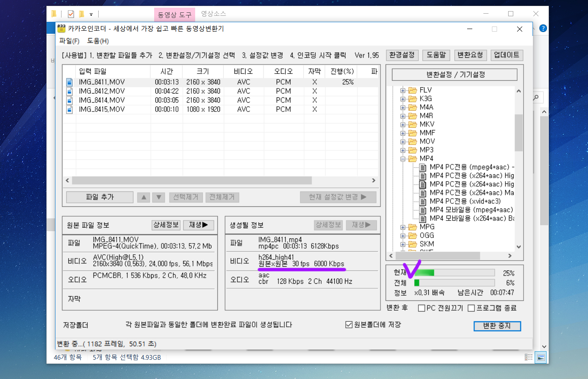Click preset icon for MP4 PC전용 (xvid+ac3)
The width and height of the screenshot is (588, 379).
(423, 201)
